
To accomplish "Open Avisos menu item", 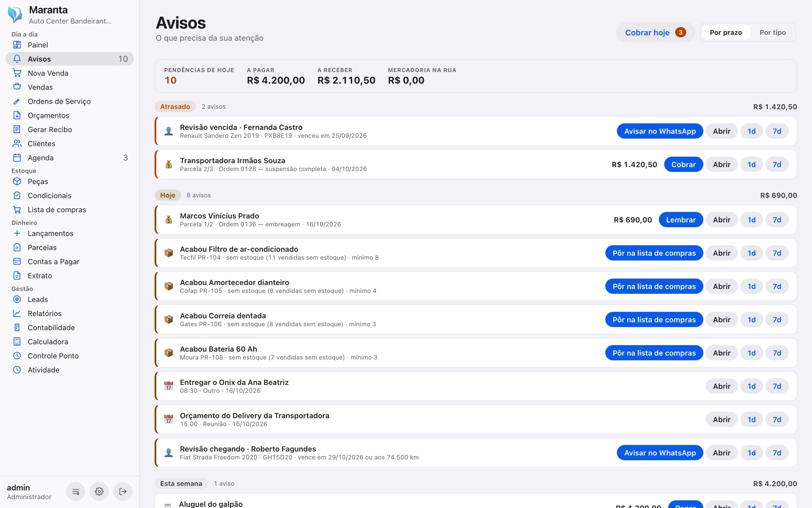I will tap(69, 59).
